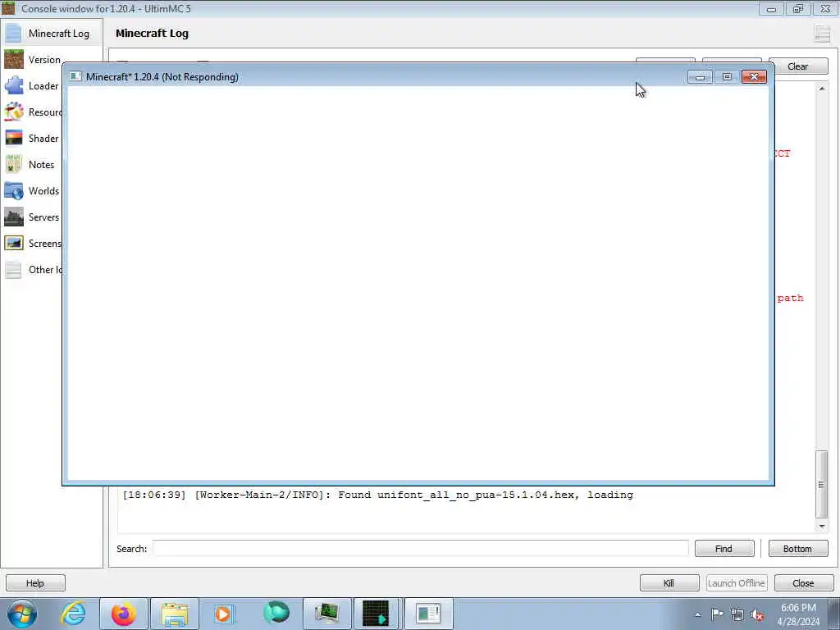Image resolution: width=840 pixels, height=630 pixels.
Task: Minimize the Minecraft 1.20.4 window
Action: [700, 77]
